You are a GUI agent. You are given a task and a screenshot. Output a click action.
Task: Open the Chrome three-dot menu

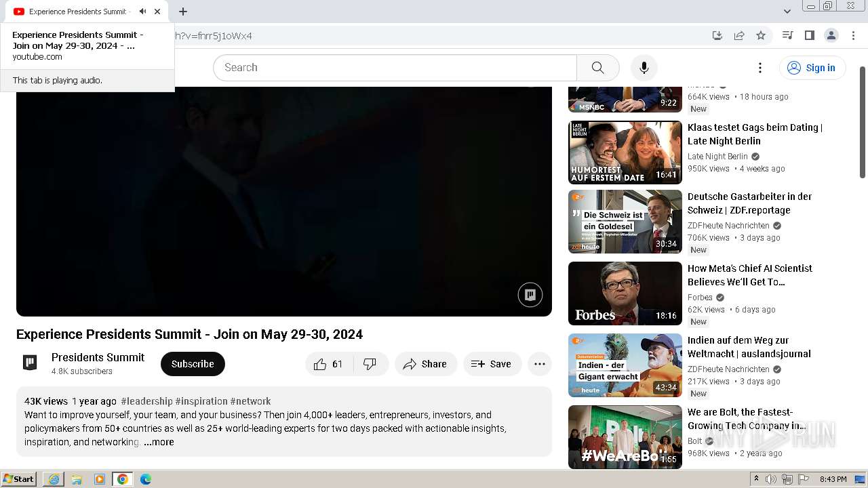(852, 35)
